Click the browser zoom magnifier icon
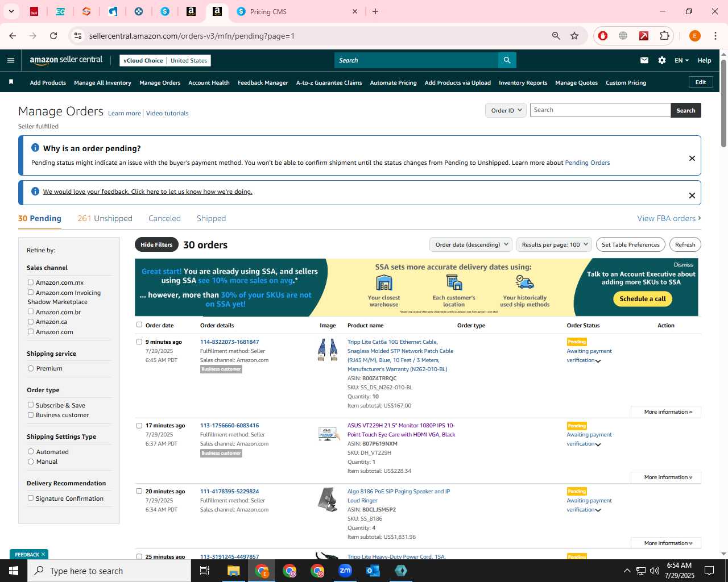The height and width of the screenshot is (582, 728). (556, 36)
